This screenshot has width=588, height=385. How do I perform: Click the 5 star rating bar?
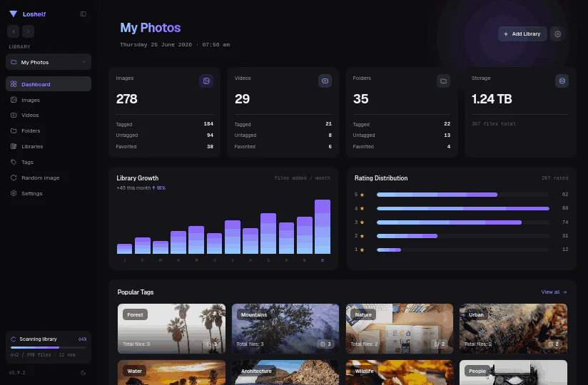coord(462,195)
